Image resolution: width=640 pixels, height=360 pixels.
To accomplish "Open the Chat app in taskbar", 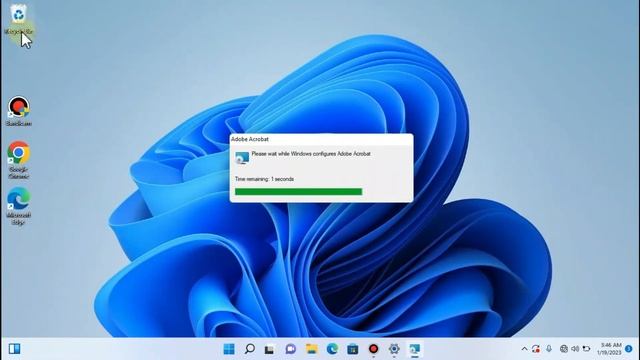I will pos(291,349).
